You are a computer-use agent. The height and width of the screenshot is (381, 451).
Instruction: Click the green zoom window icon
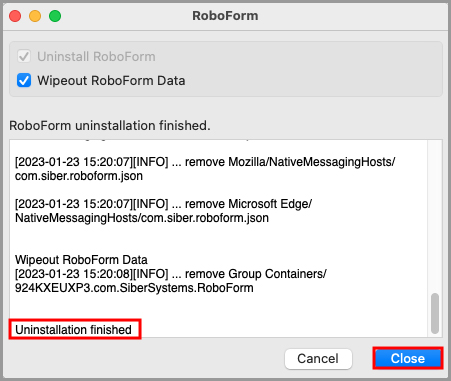click(x=55, y=16)
